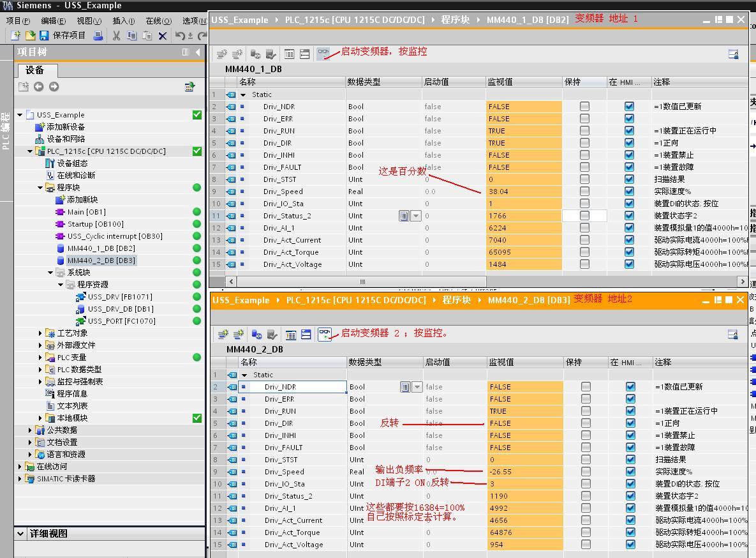Click monitor value 38.04 for Driv_Speed
Screen dimensions: 756x558
524,192
